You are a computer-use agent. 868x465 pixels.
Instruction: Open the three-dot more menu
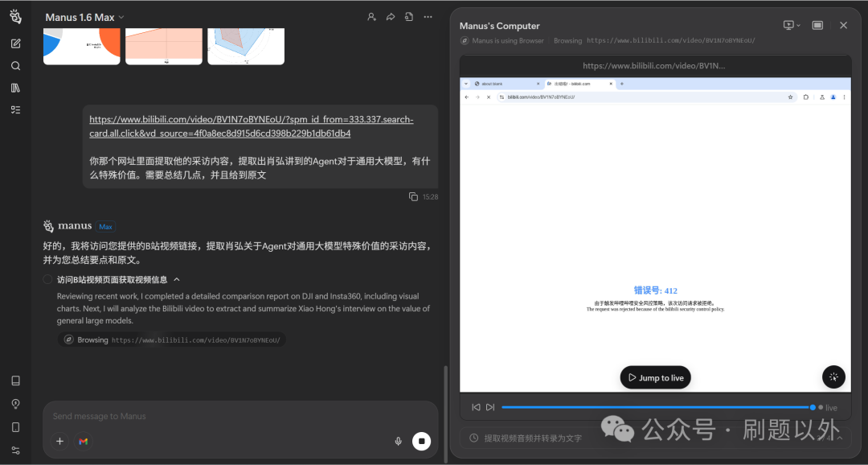(x=428, y=16)
